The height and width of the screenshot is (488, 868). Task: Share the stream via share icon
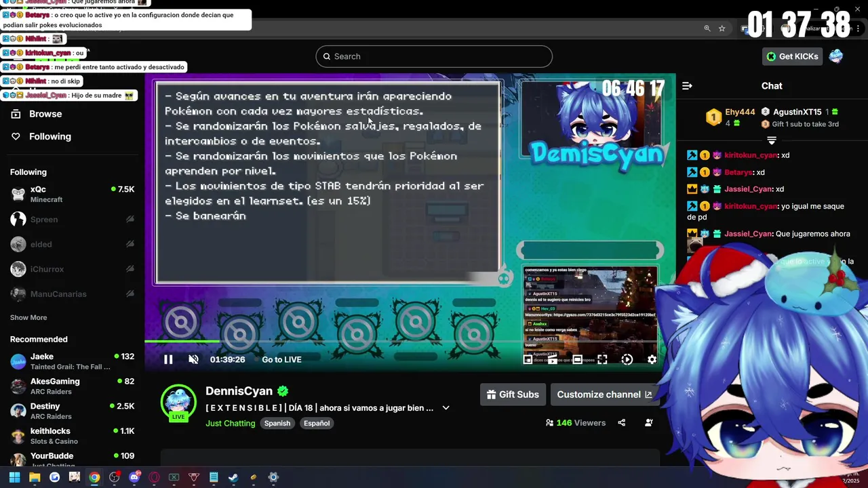[622, 423]
